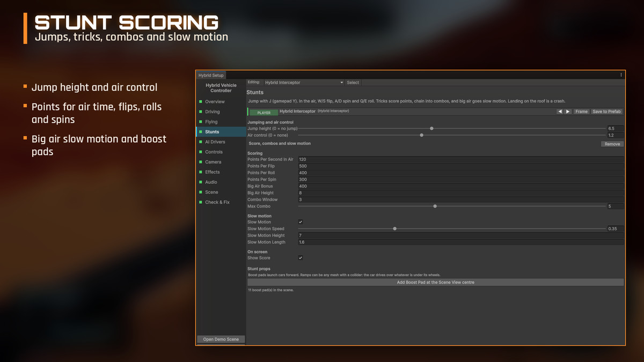
Task: Click the Select button beside Editing dropdown
Action: pyautogui.click(x=353, y=83)
